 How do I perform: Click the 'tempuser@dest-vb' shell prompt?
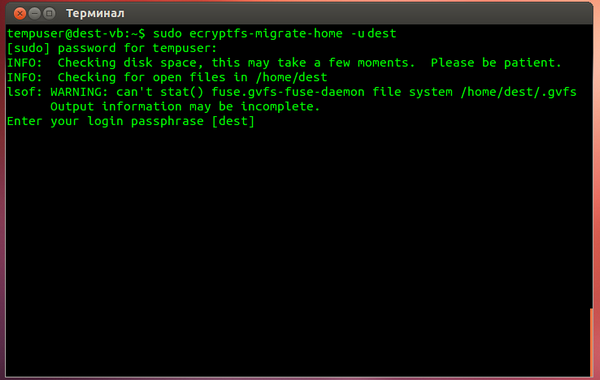[65, 34]
